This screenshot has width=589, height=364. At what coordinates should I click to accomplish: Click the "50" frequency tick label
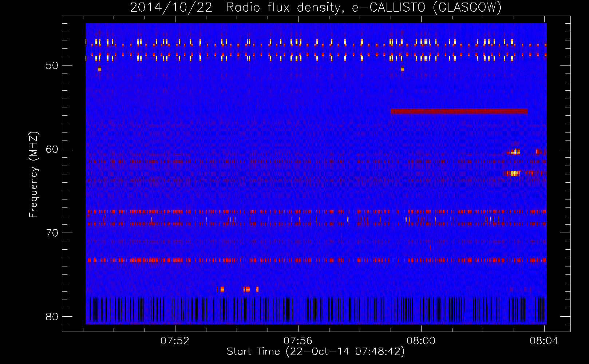pos(52,66)
